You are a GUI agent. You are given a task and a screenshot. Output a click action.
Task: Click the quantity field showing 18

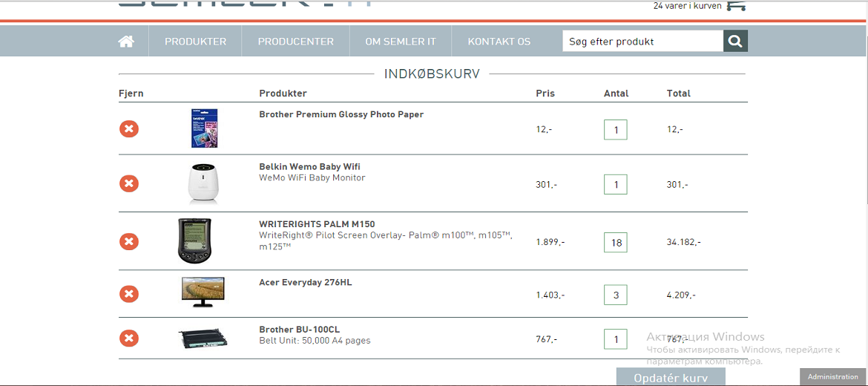616,242
